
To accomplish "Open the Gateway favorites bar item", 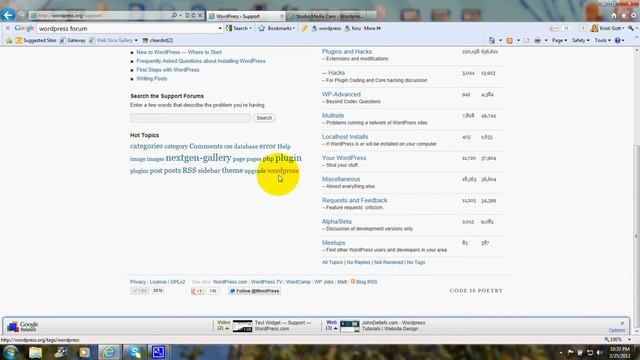I will point(73,40).
